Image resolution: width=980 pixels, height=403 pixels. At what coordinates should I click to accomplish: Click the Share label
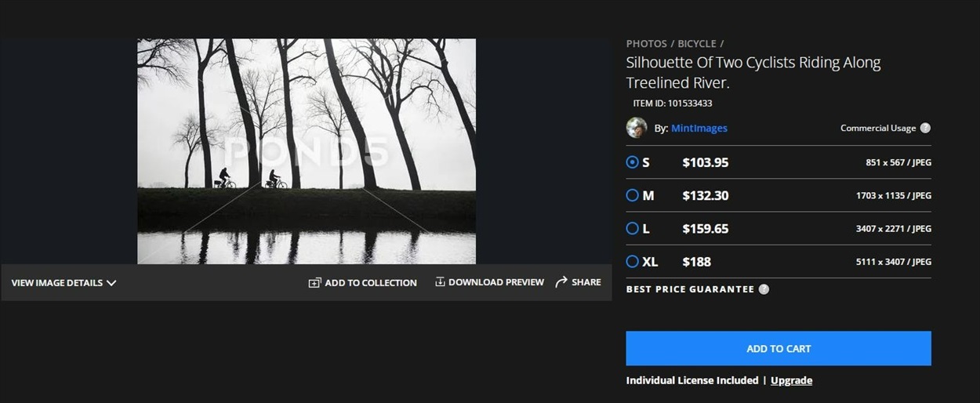[586, 282]
